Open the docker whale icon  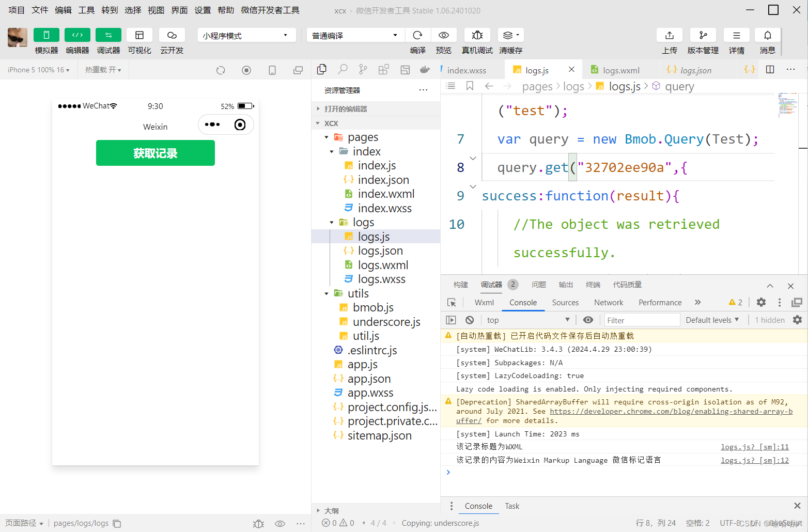[425, 69]
